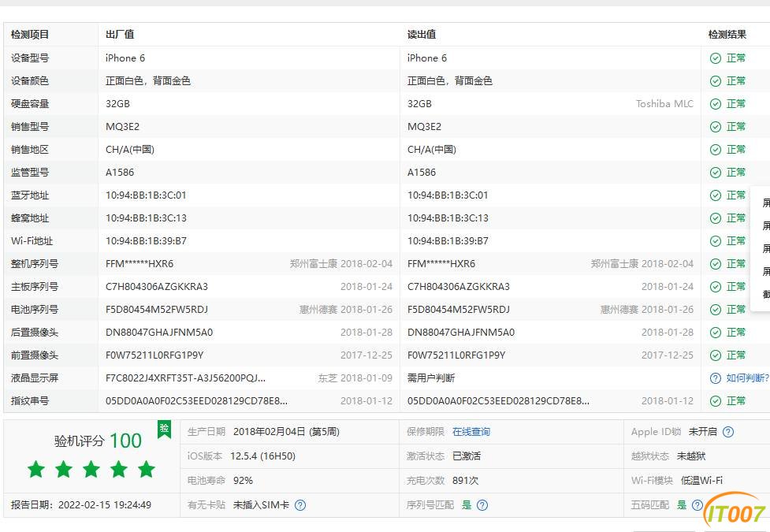Click the green check icon in 前置摄像头 row

tap(716, 355)
